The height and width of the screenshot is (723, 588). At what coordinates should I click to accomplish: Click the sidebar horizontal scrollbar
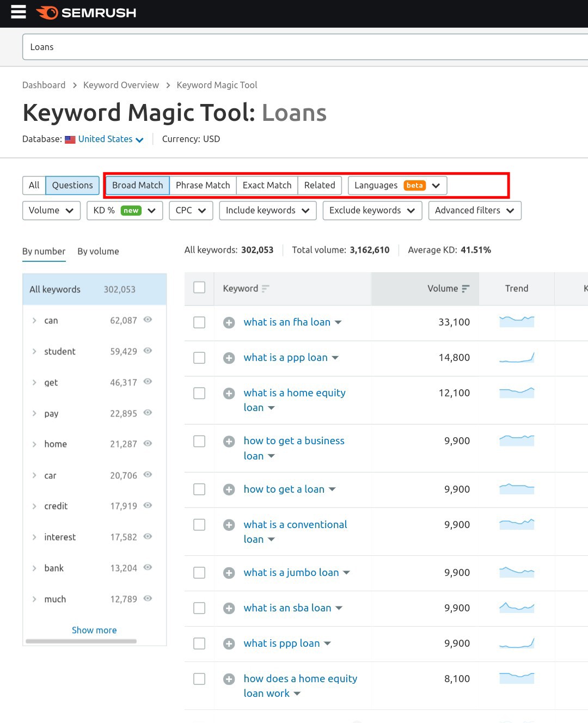pos(81,641)
